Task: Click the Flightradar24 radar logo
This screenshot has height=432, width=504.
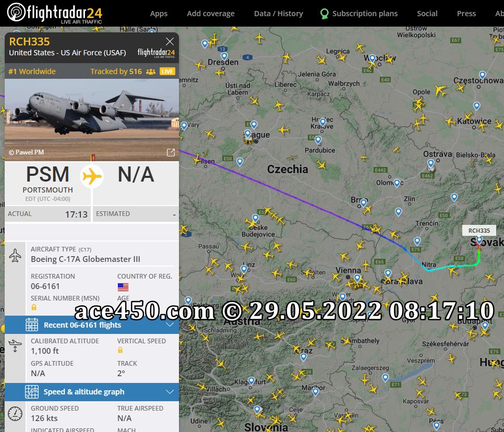Action: 16,13
